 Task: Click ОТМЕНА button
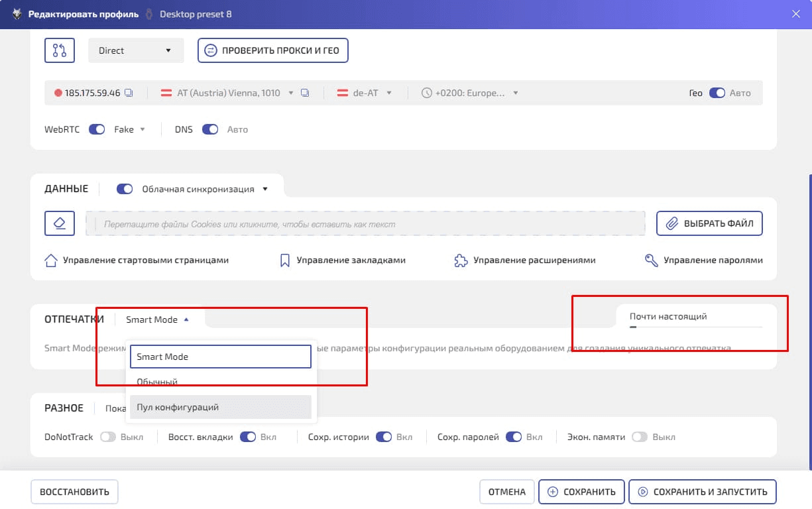click(x=506, y=492)
